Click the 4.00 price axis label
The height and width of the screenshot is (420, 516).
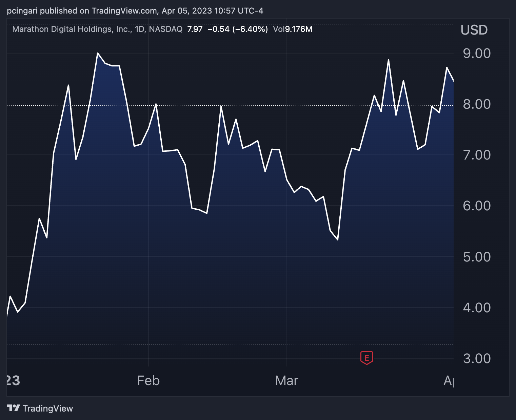coord(477,308)
